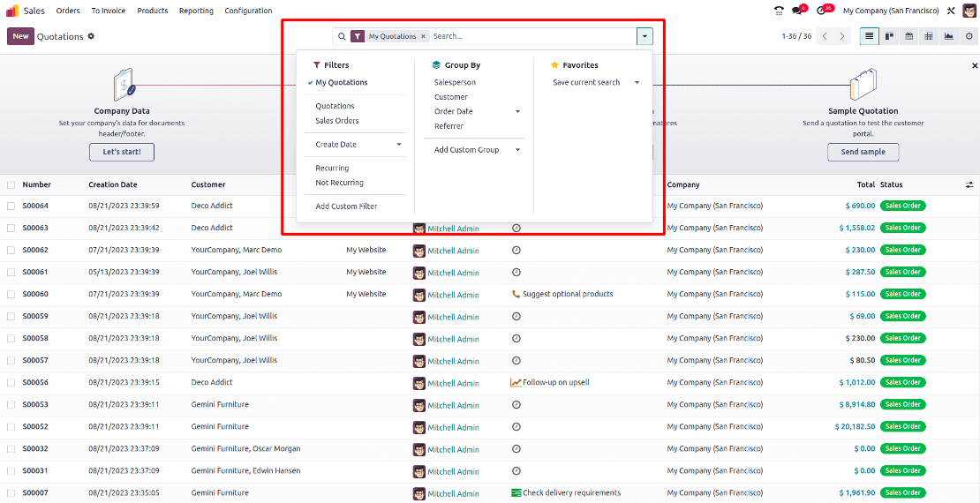The image size is (980, 503).
Task: Open the Reporting menu
Action: coord(196,11)
